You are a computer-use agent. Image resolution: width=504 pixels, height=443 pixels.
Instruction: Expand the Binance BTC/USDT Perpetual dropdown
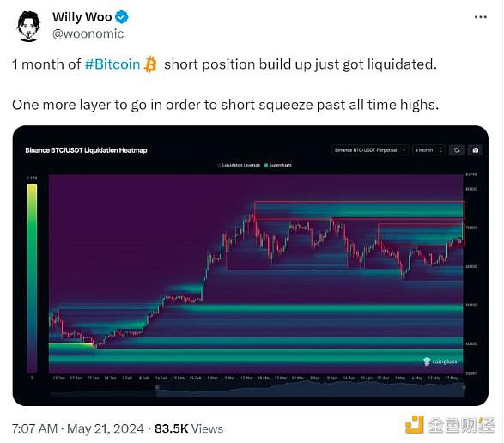[370, 150]
